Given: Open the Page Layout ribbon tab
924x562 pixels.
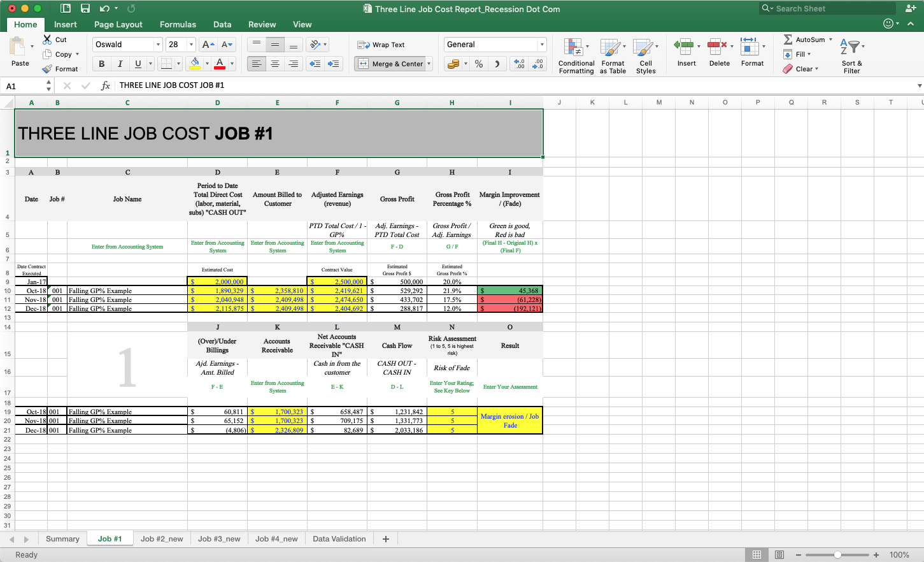Looking at the screenshot, I should point(118,24).
